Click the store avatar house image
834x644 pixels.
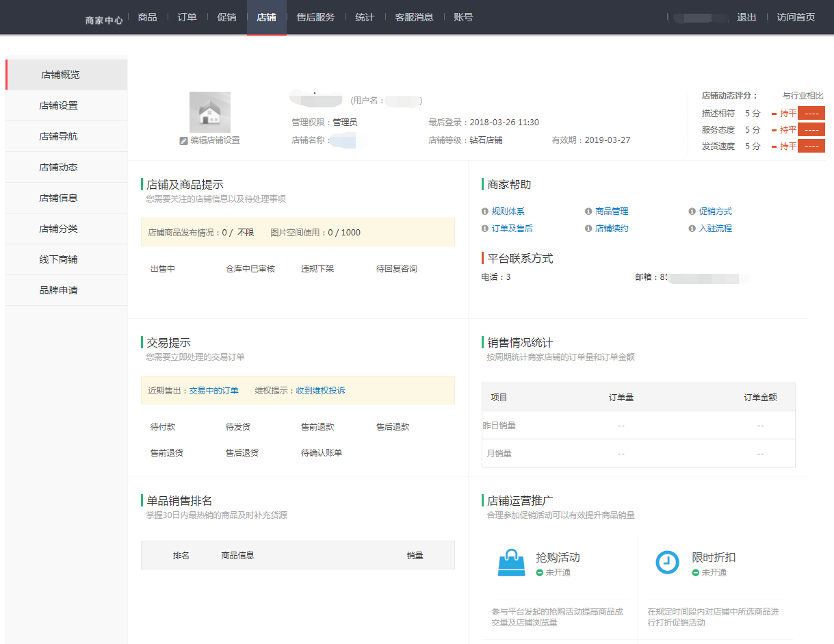coord(210,112)
